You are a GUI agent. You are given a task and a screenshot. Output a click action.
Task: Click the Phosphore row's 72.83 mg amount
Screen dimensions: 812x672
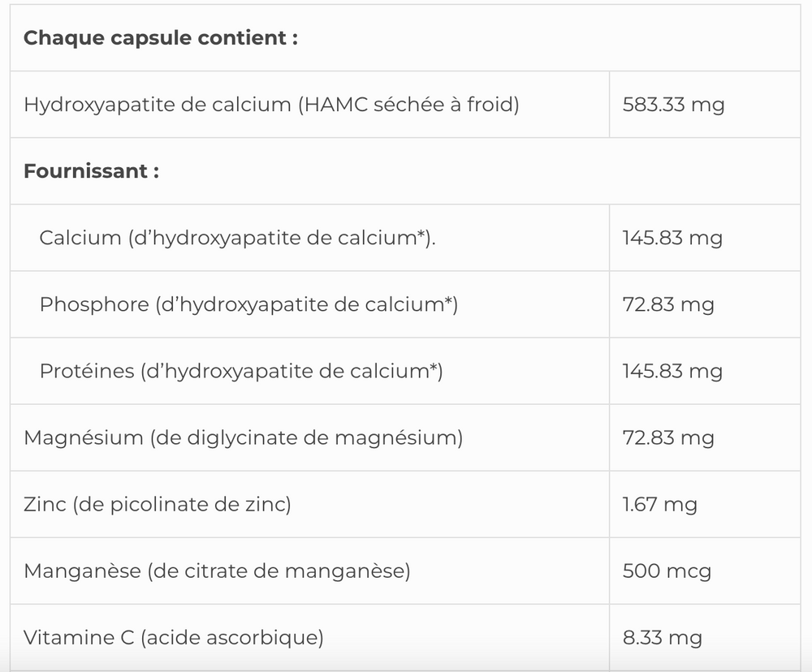click(667, 304)
